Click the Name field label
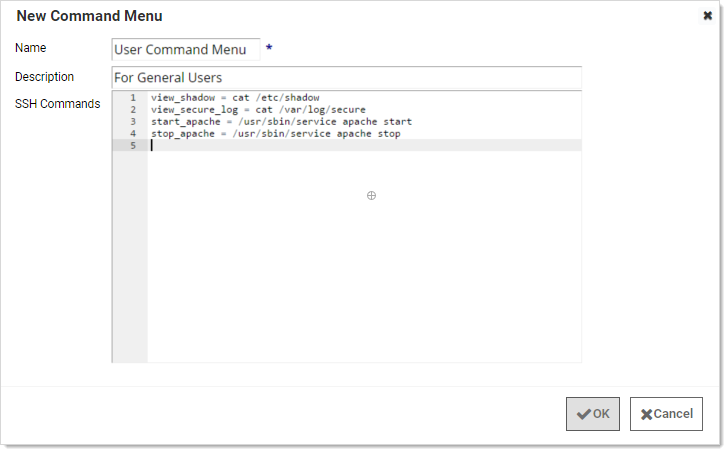The width and height of the screenshot is (728, 453). [31, 48]
